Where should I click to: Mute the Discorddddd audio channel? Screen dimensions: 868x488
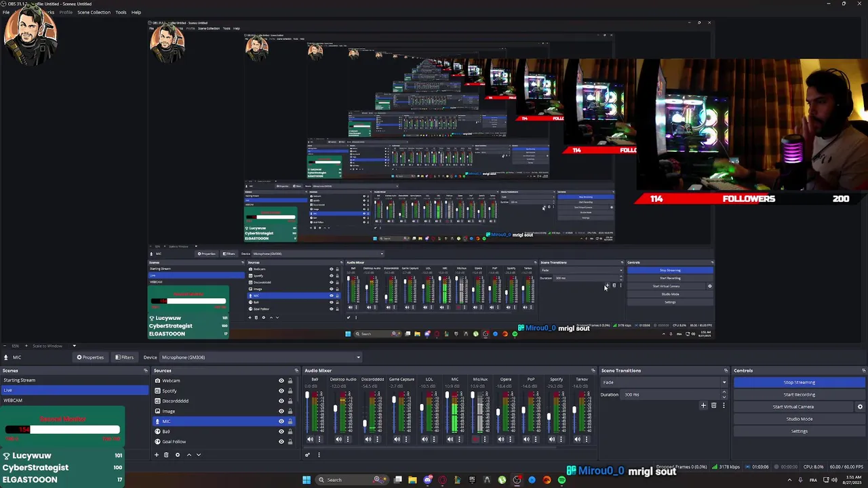pyautogui.click(x=368, y=439)
